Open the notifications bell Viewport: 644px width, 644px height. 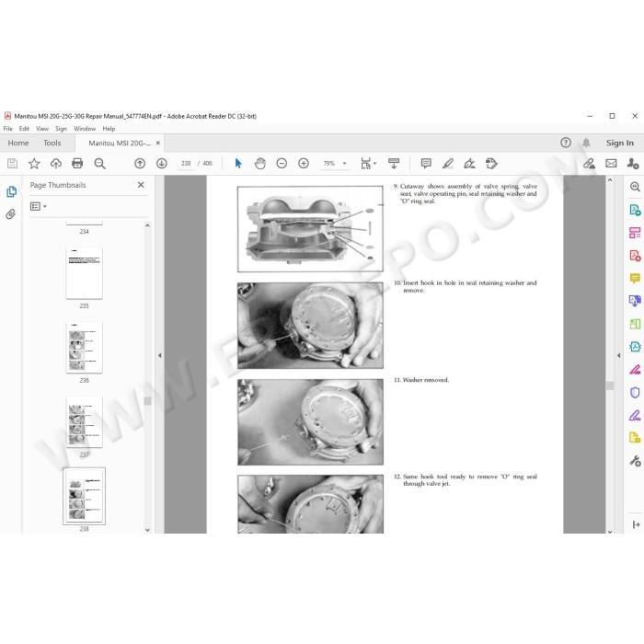pos(586,143)
